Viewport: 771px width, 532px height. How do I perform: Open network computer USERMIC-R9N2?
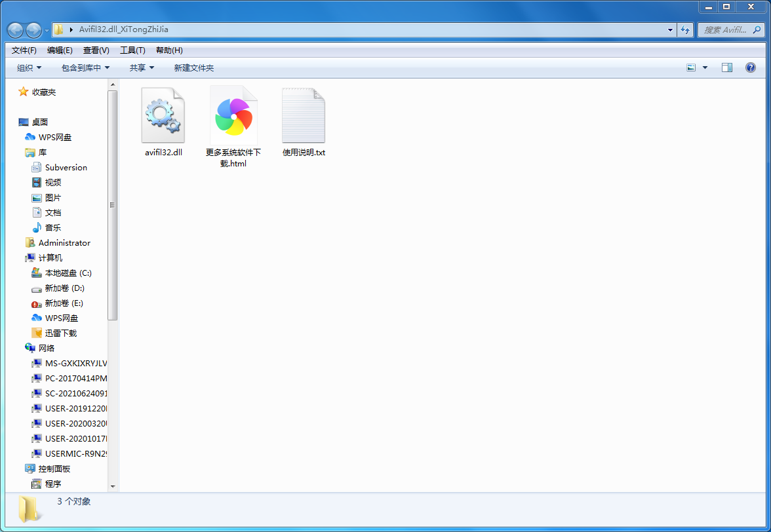pyautogui.click(x=69, y=454)
